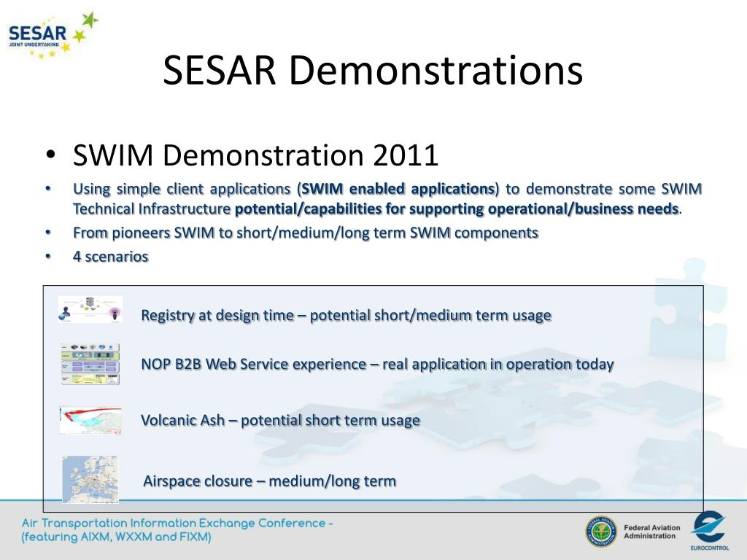Click the Federal Aviation Administration seal

[x=601, y=532]
